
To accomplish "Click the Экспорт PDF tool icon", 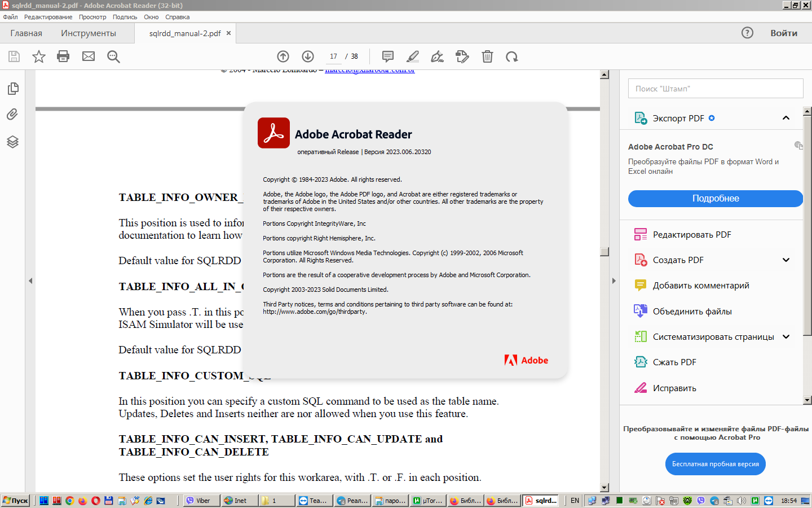I will coord(641,118).
